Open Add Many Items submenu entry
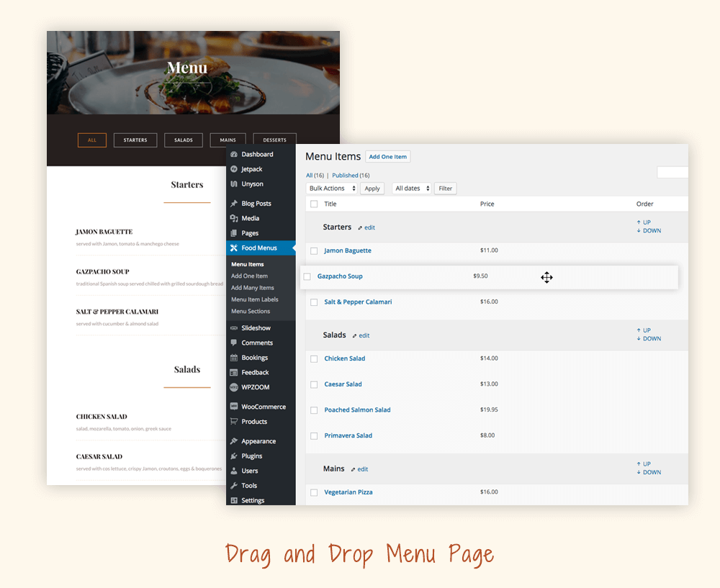 253,287
